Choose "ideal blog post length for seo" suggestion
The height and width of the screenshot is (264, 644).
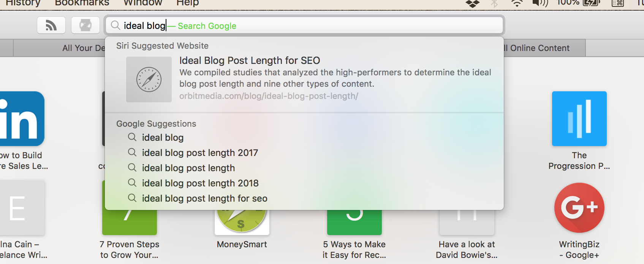[204, 199]
